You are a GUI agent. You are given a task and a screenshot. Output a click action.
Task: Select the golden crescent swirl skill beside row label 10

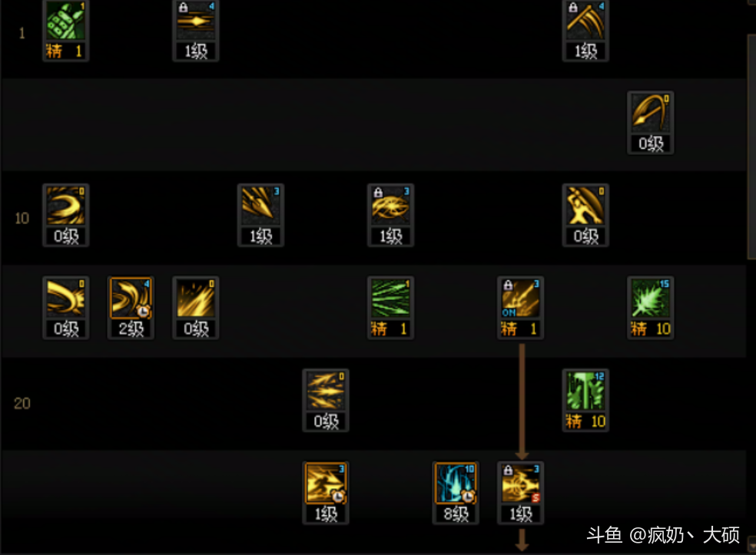click(x=65, y=206)
